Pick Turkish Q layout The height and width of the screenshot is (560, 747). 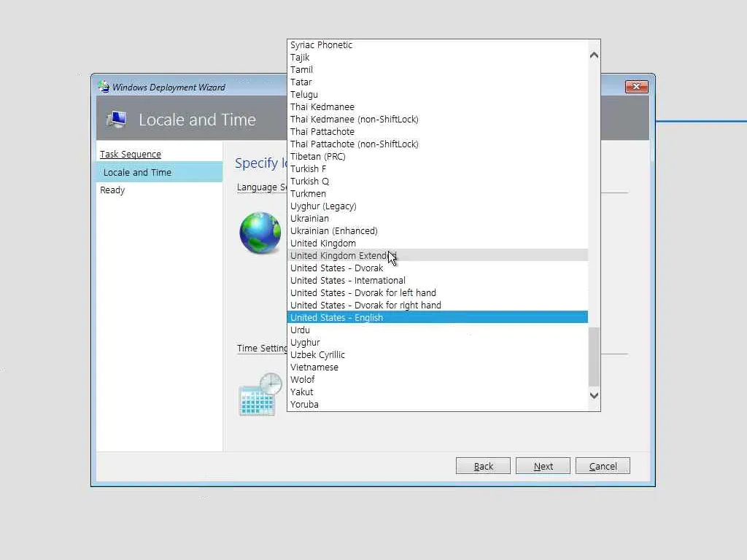[x=438, y=181]
